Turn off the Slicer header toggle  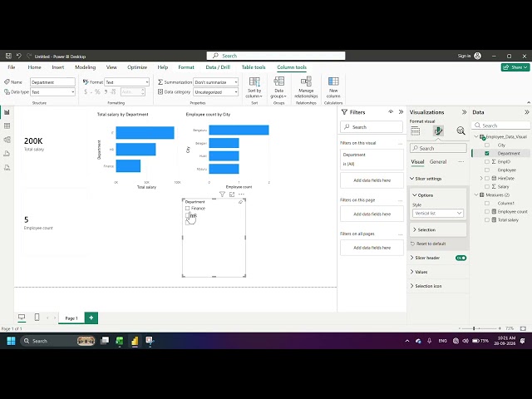click(461, 258)
